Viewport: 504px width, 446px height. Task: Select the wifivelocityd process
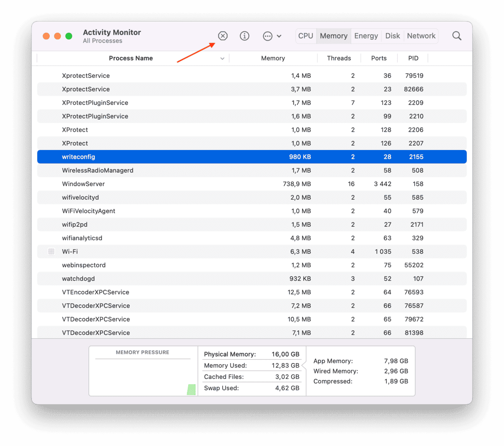252,197
